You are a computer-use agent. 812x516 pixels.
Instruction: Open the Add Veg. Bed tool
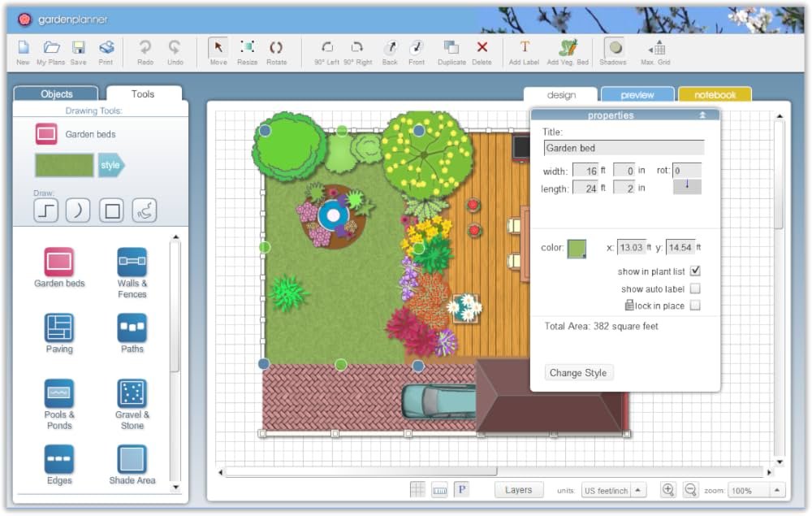point(566,50)
